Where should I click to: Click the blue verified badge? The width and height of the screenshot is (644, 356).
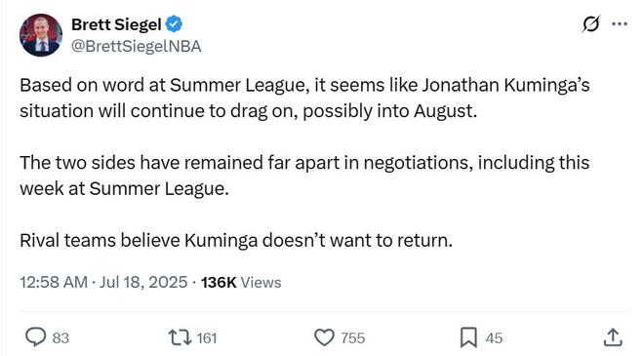click(x=174, y=23)
